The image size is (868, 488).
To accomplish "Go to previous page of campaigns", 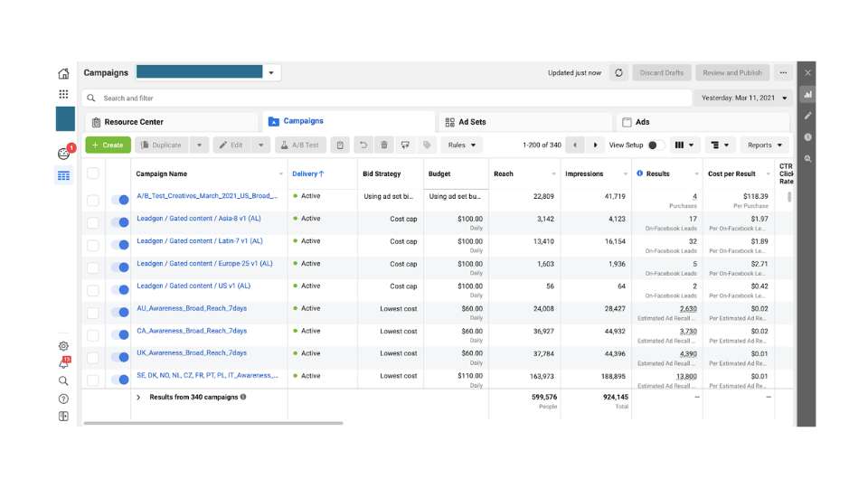I will [x=575, y=145].
